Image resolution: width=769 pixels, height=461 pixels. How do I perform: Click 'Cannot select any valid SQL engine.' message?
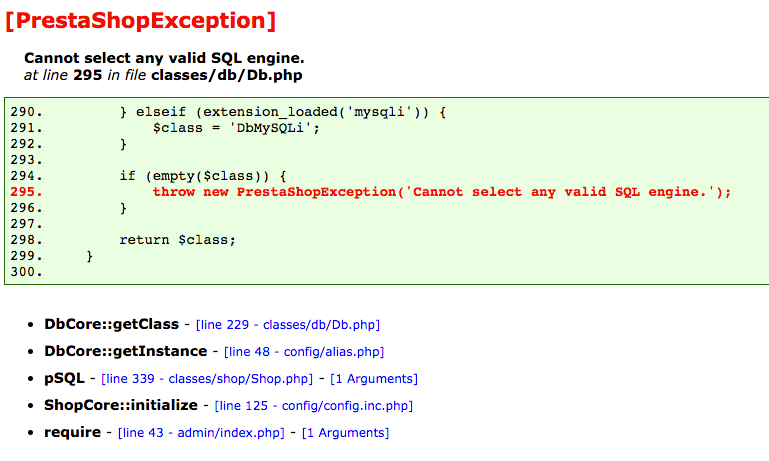[164, 58]
